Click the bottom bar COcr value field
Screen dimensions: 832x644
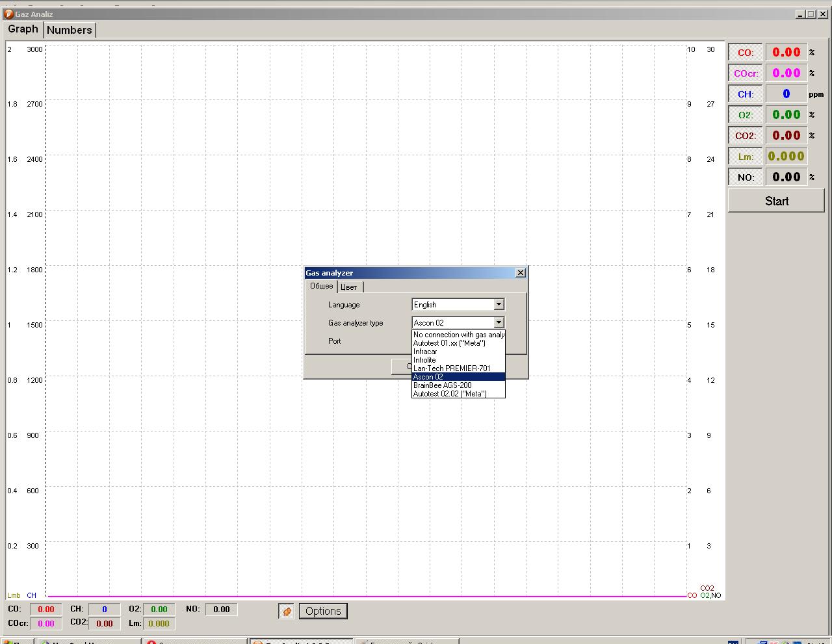46,624
